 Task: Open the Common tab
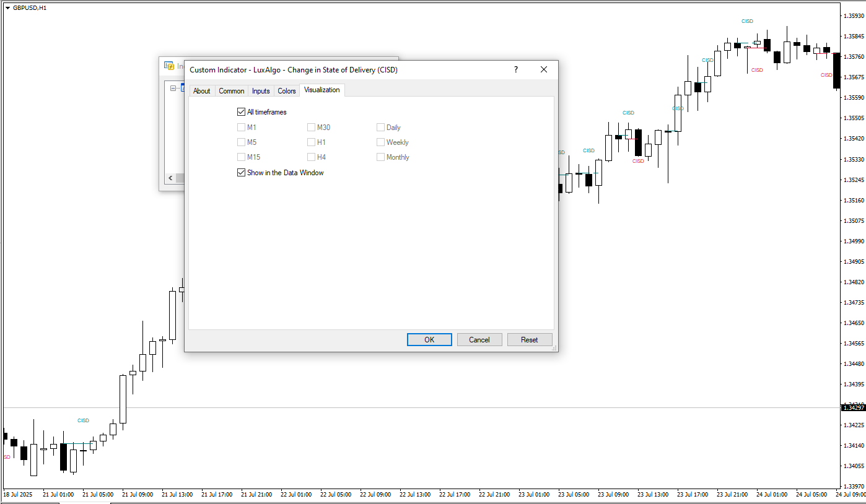pyautogui.click(x=232, y=91)
